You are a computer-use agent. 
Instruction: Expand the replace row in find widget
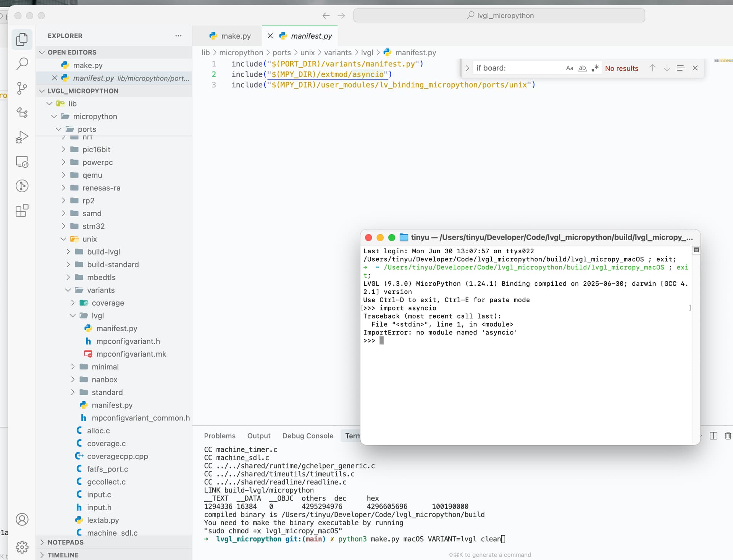tap(467, 68)
